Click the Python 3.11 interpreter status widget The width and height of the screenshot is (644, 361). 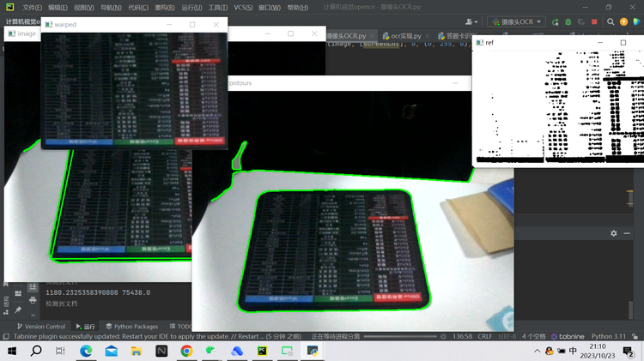(x=608, y=336)
